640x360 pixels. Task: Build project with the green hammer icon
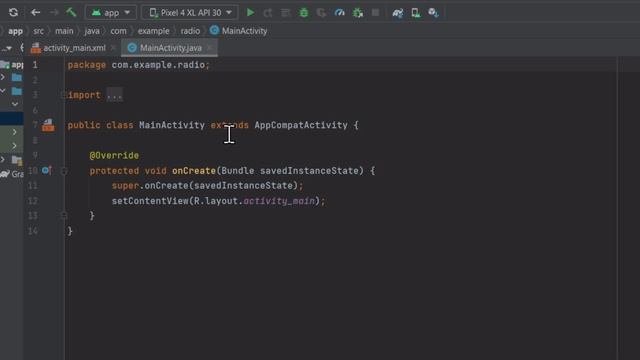71,12
